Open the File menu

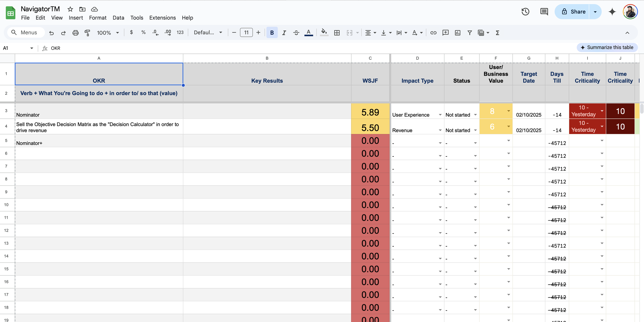[25, 18]
